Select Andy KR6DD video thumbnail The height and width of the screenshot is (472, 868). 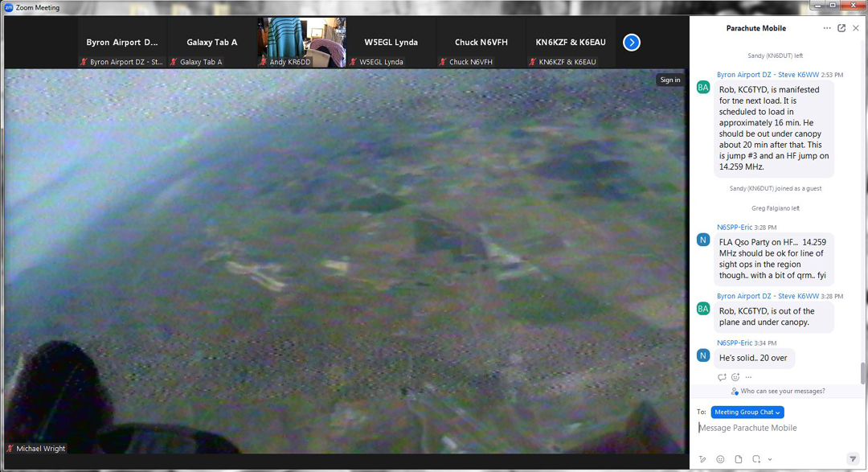[301, 43]
